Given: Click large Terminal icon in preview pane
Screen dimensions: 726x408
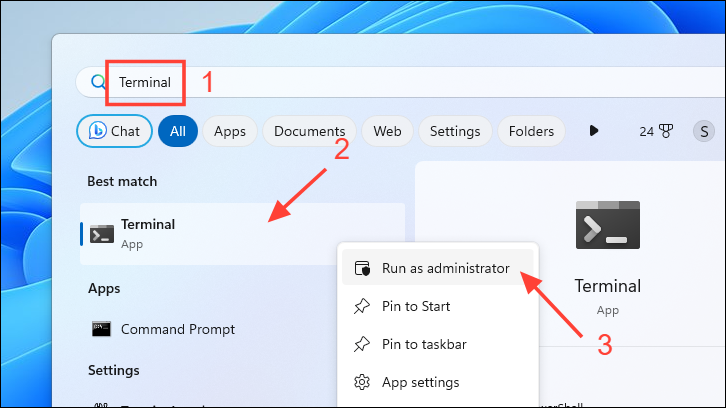Looking at the screenshot, I should pos(608,225).
